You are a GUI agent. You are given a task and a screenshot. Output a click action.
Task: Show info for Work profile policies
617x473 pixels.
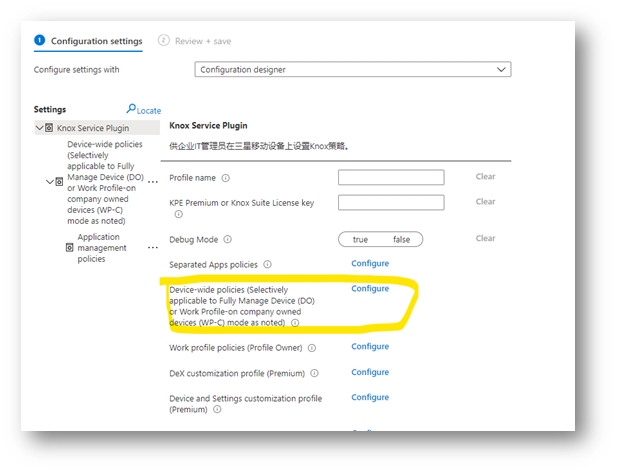pyautogui.click(x=312, y=348)
